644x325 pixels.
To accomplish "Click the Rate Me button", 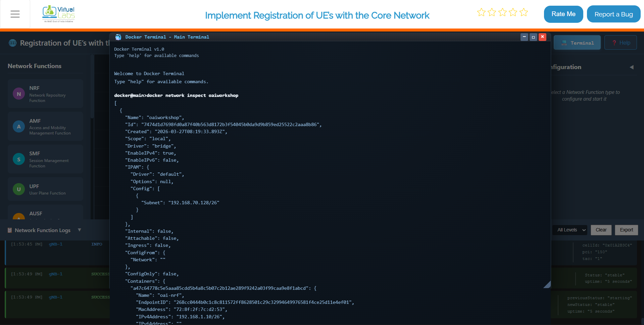I will [x=563, y=14].
